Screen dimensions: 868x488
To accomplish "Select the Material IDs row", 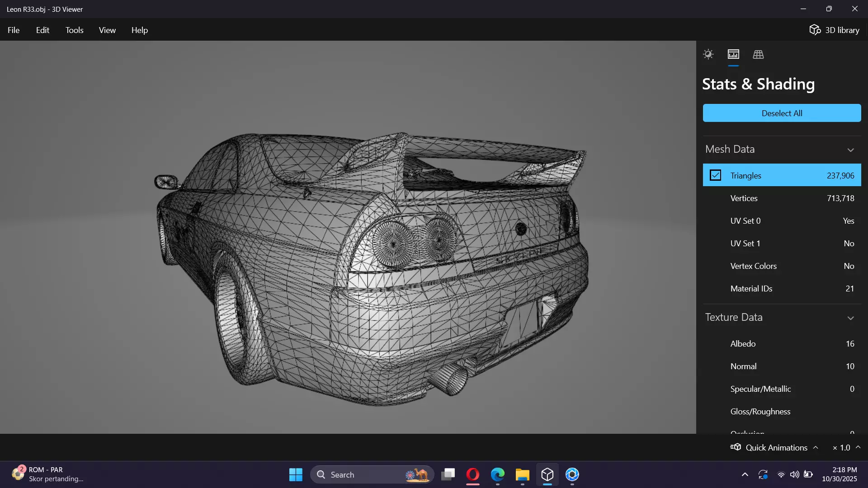I will tap(782, 288).
